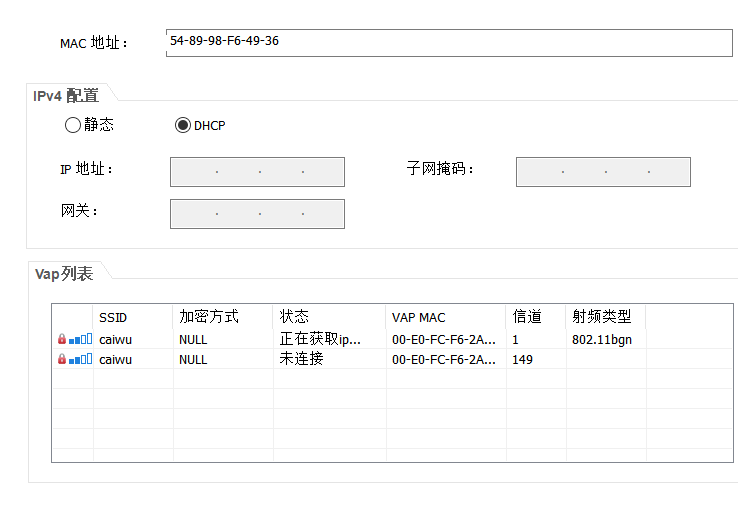Select the 静态 radio button

point(72,125)
